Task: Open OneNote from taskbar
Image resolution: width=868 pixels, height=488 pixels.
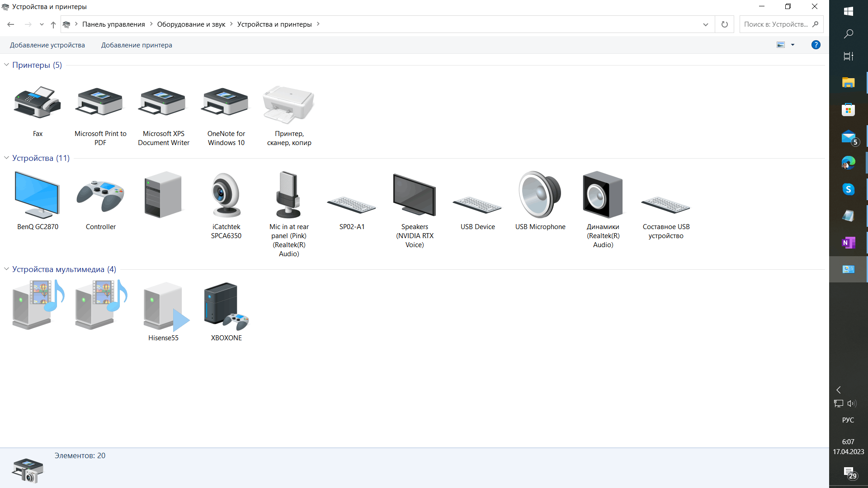Action: coord(848,243)
